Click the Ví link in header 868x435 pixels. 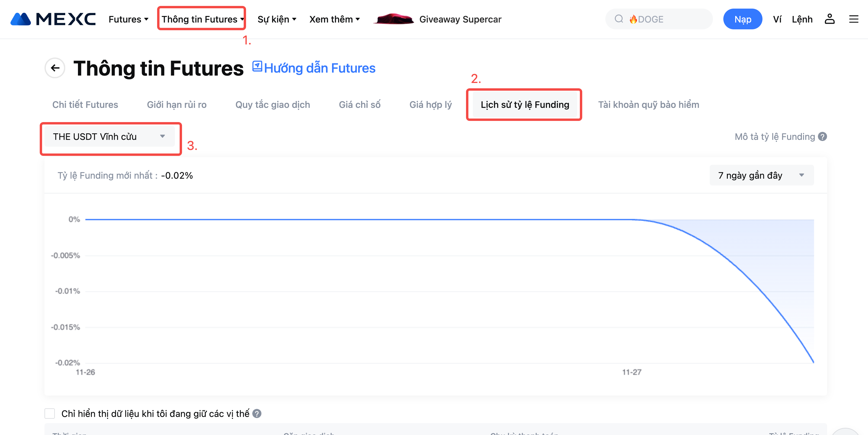click(777, 19)
